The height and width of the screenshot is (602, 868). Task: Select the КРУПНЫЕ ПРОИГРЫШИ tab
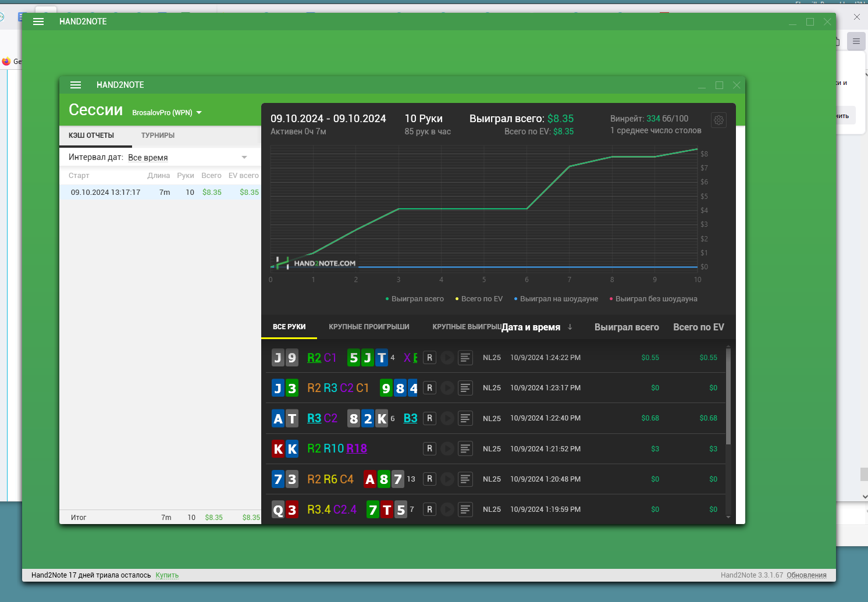pos(369,327)
